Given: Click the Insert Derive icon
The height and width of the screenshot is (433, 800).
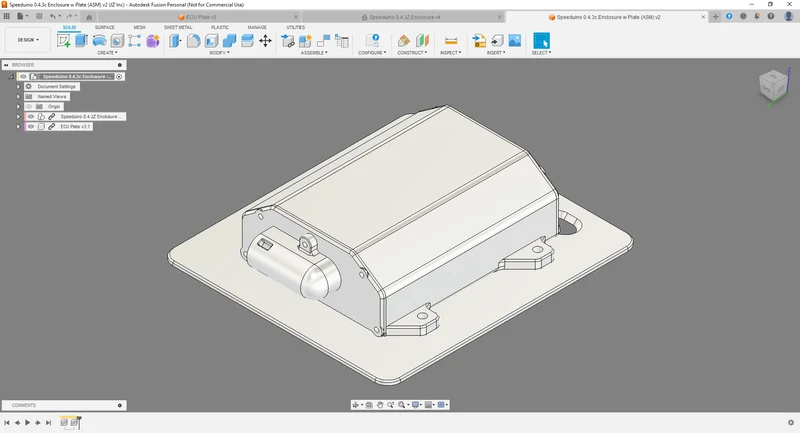Looking at the screenshot, I should (x=479, y=41).
